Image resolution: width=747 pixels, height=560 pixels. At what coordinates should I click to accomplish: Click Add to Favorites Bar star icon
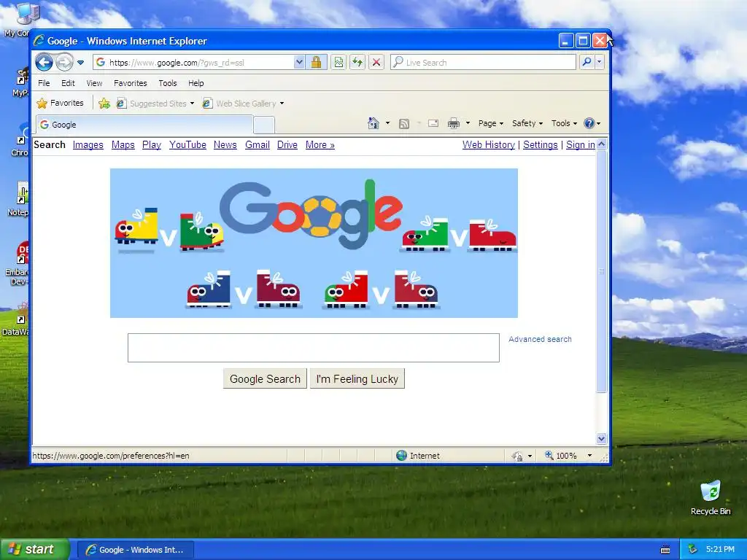click(104, 103)
